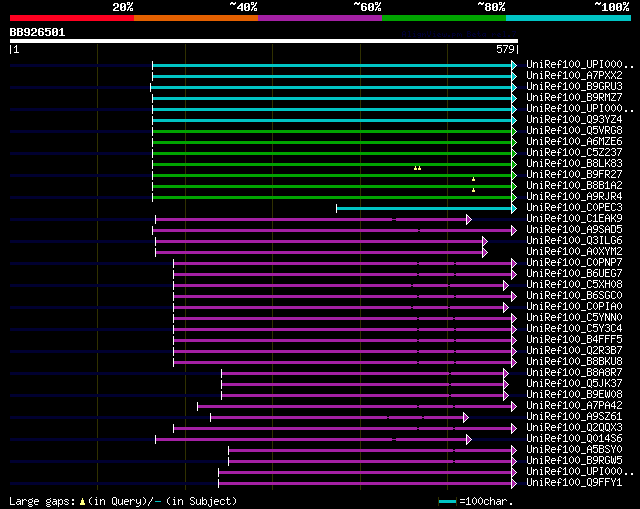Click the arrowhead ending the UniRef100_B9GRU3 bar
Image resolution: width=640 pixels, height=509 pixels.
(514, 87)
